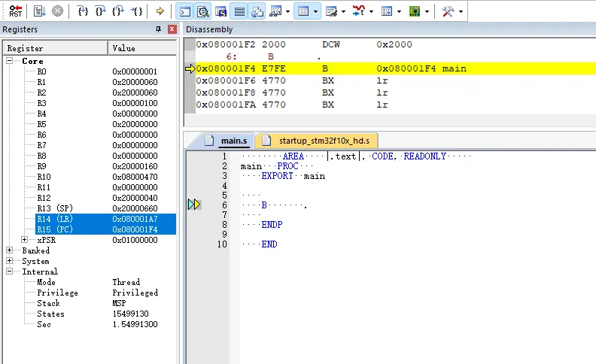The image size is (596, 364).
Task: Click the Step Out braces icon
Action: click(118, 11)
